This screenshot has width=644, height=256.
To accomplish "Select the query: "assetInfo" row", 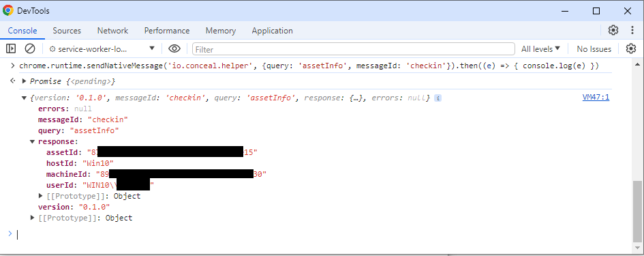I will (78, 130).
